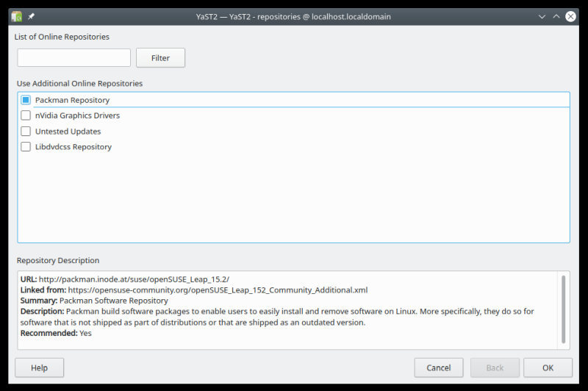The image size is (588, 391).
Task: Focus the repository filter text field
Action: point(73,57)
